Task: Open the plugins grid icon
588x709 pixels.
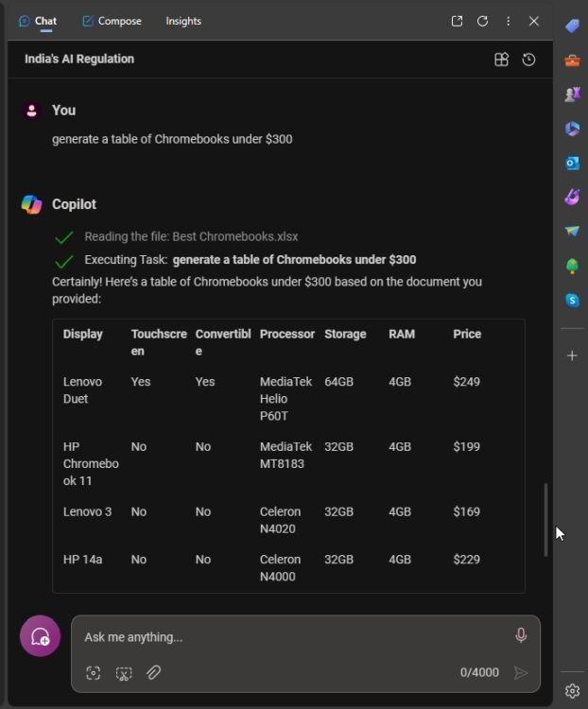Action: pos(502,60)
